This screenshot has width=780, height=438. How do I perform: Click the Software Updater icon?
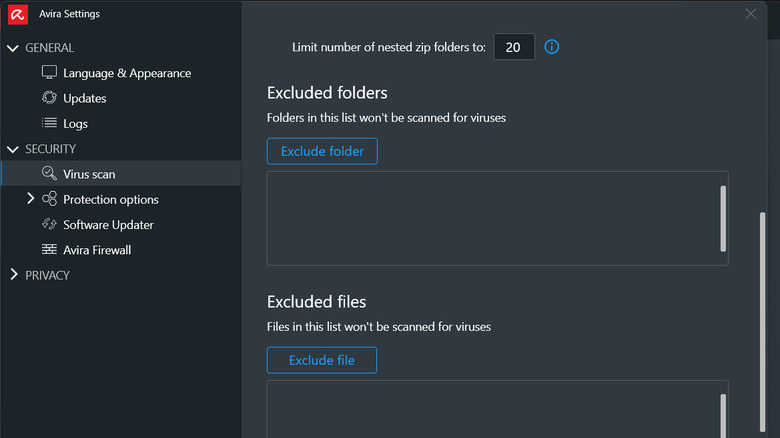point(49,225)
